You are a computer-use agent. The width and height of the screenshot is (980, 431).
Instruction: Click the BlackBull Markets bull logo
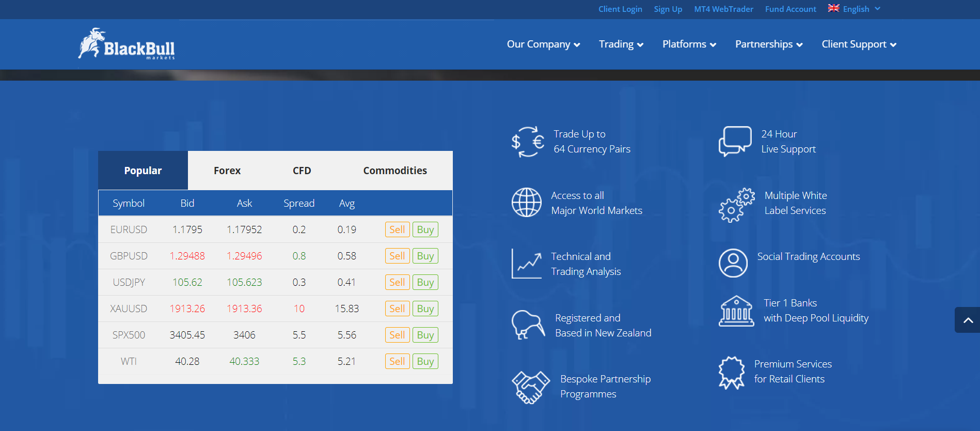pyautogui.click(x=127, y=44)
